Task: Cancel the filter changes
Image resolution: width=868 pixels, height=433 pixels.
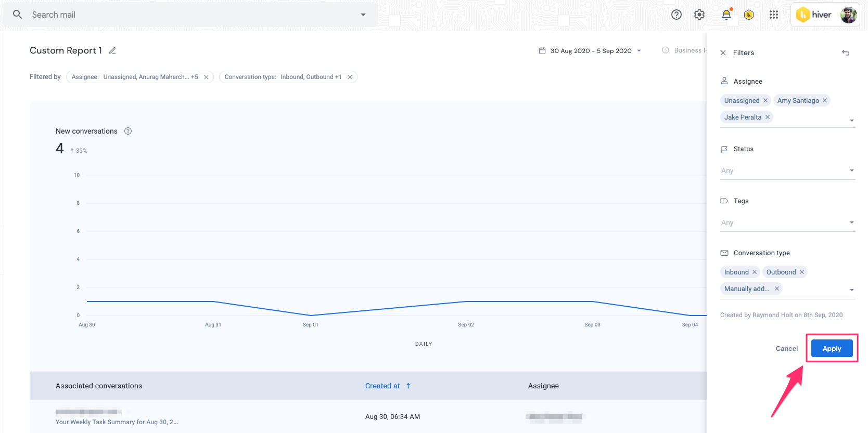Action: pyautogui.click(x=786, y=348)
